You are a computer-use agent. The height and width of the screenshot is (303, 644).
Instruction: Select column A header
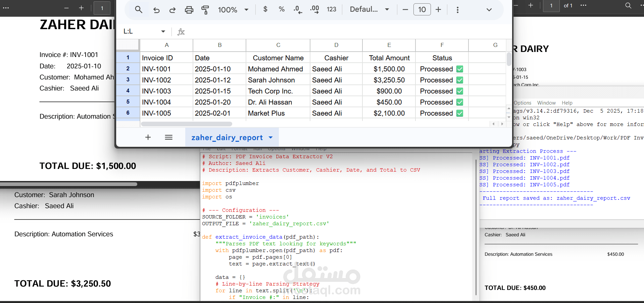tap(166, 45)
